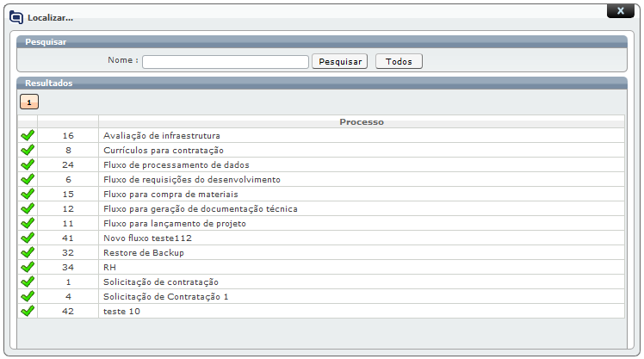This screenshot has height=359, width=644.
Task: Click the Localizar dialog title icon
Action: click(x=15, y=17)
